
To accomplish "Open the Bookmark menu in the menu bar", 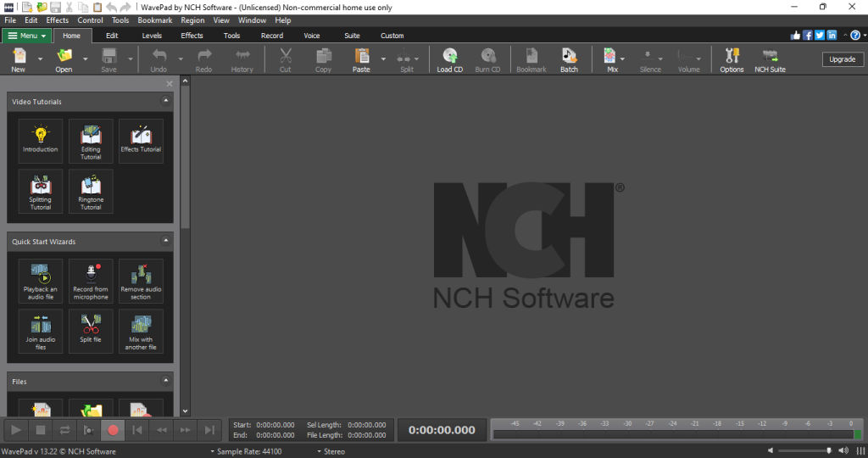I will coord(154,20).
